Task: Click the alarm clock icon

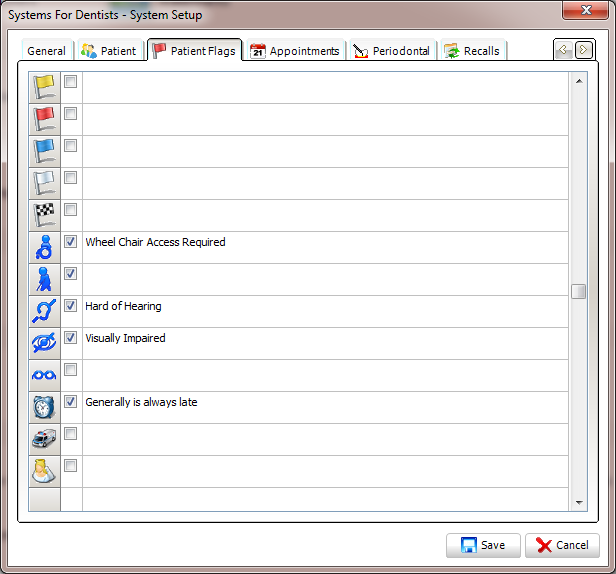Action: [44, 408]
